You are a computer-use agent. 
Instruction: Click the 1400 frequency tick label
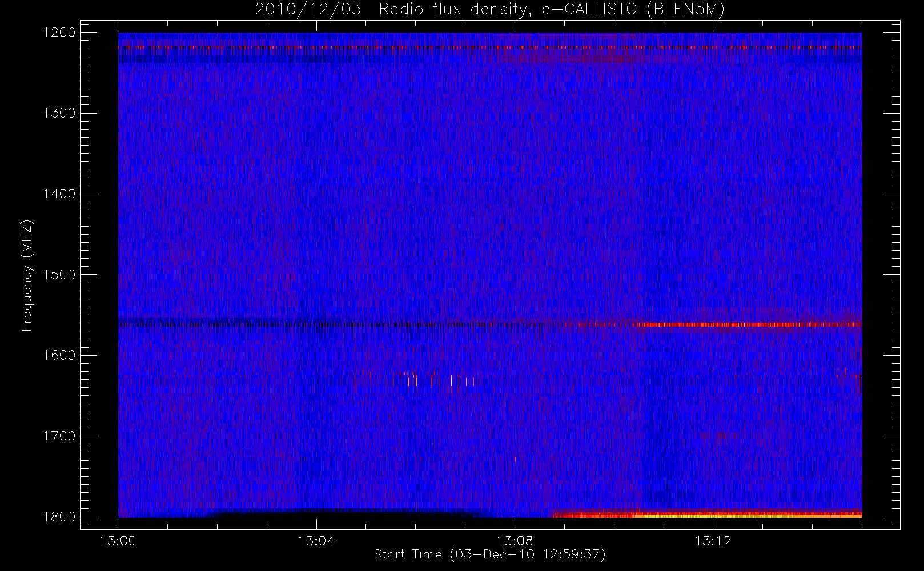tap(59, 194)
